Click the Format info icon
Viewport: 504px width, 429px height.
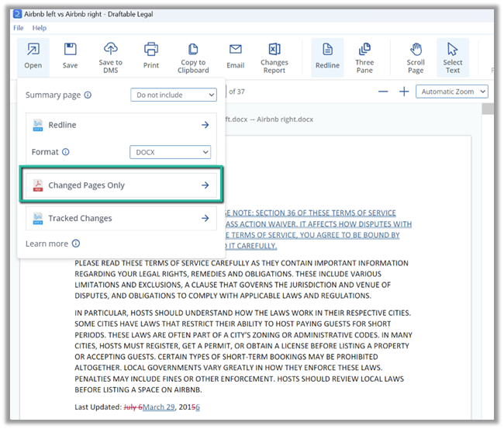[x=66, y=152]
